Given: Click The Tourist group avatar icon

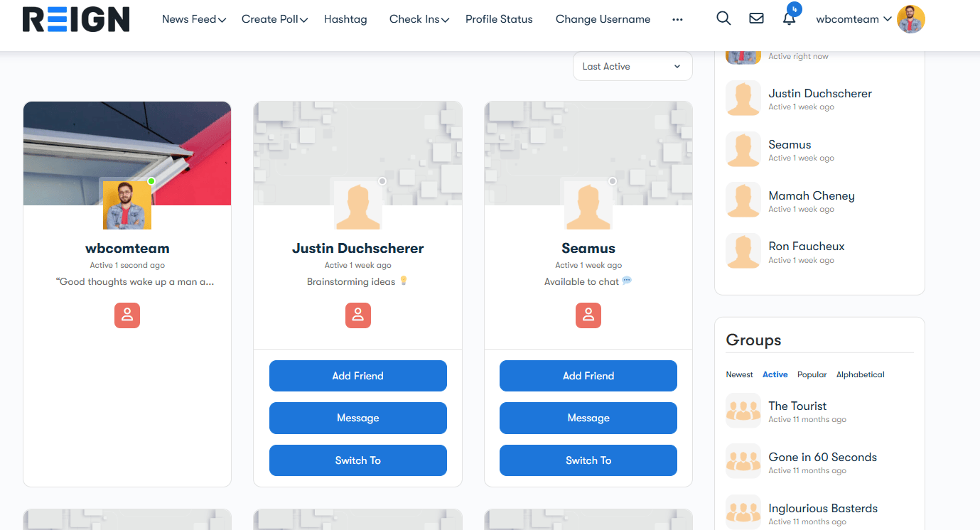Looking at the screenshot, I should (743, 411).
